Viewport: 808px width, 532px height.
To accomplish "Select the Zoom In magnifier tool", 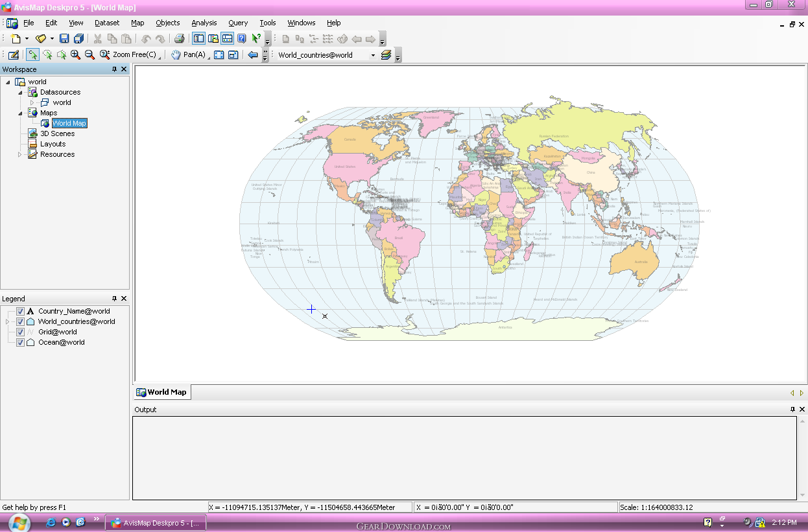I will coord(76,55).
